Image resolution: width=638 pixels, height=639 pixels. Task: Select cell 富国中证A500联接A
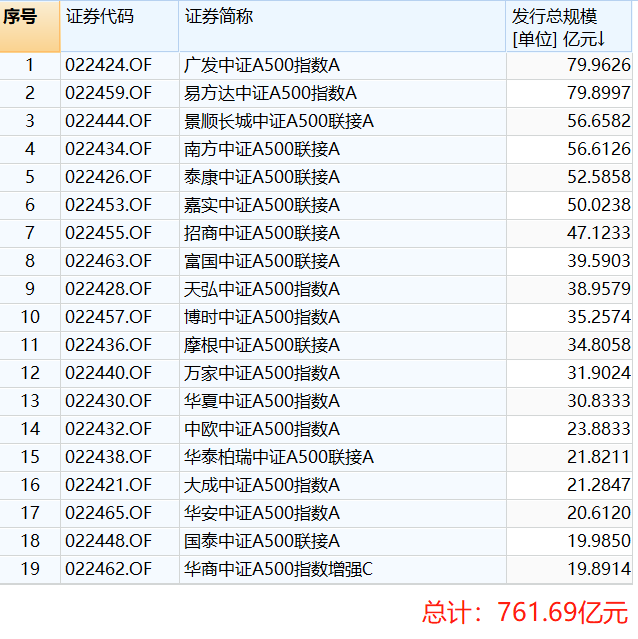click(342, 261)
